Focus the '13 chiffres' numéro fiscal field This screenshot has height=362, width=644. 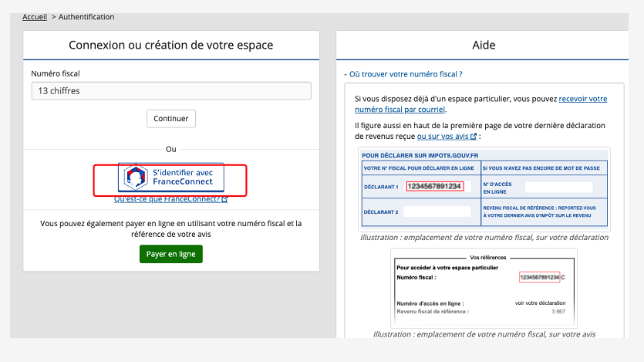tap(171, 91)
